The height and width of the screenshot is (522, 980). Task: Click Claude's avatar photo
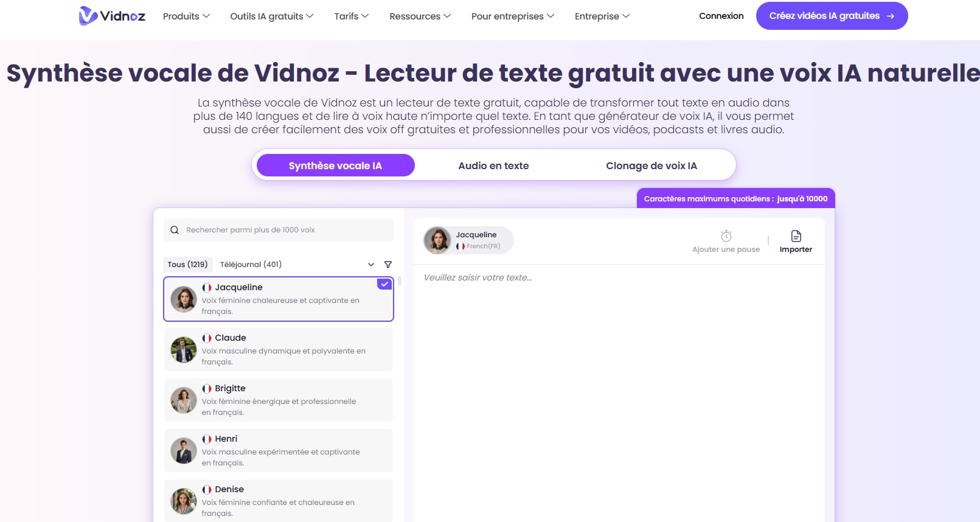[x=183, y=350]
